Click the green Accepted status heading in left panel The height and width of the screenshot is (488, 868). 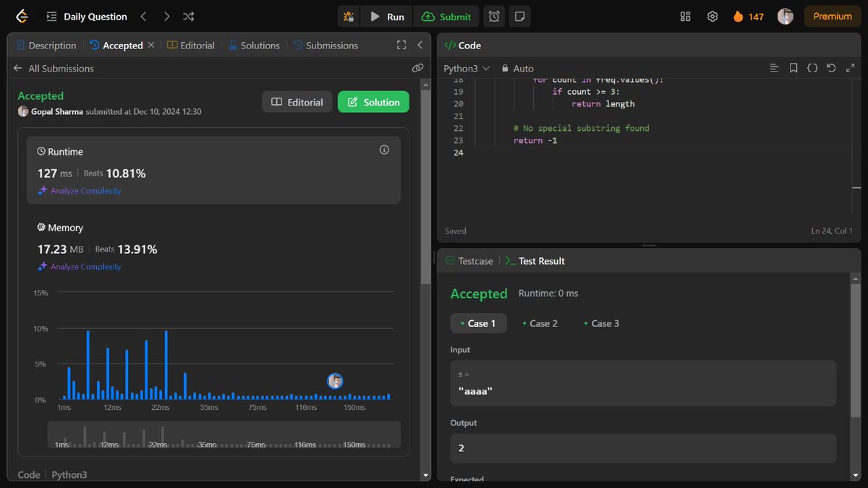pyautogui.click(x=41, y=95)
